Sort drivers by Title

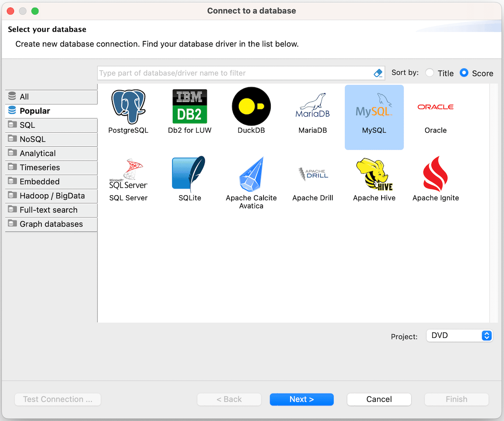429,73
